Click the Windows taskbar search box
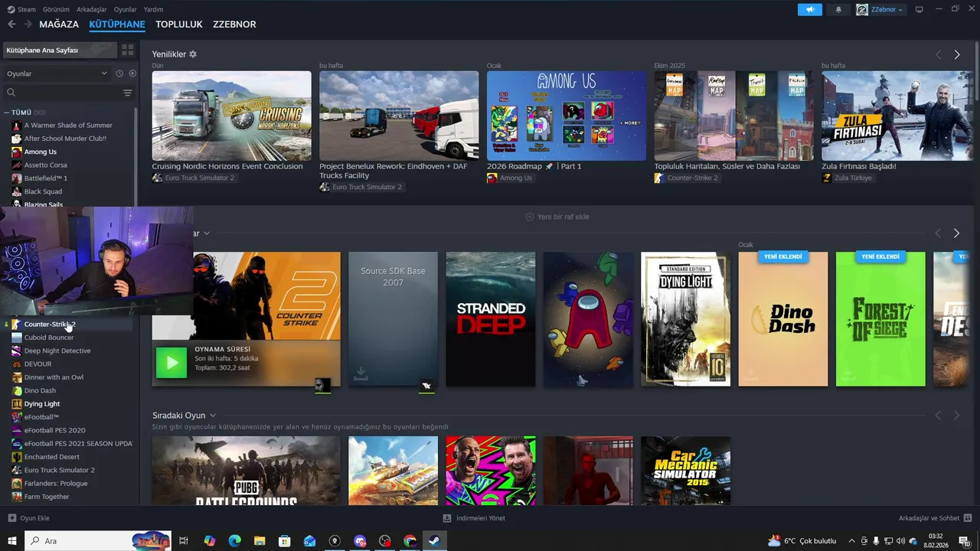The image size is (980, 551). (x=98, y=541)
